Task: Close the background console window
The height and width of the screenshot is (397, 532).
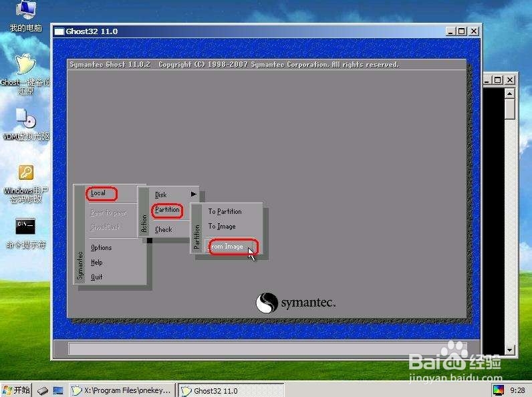Action: pyautogui.click(x=510, y=80)
